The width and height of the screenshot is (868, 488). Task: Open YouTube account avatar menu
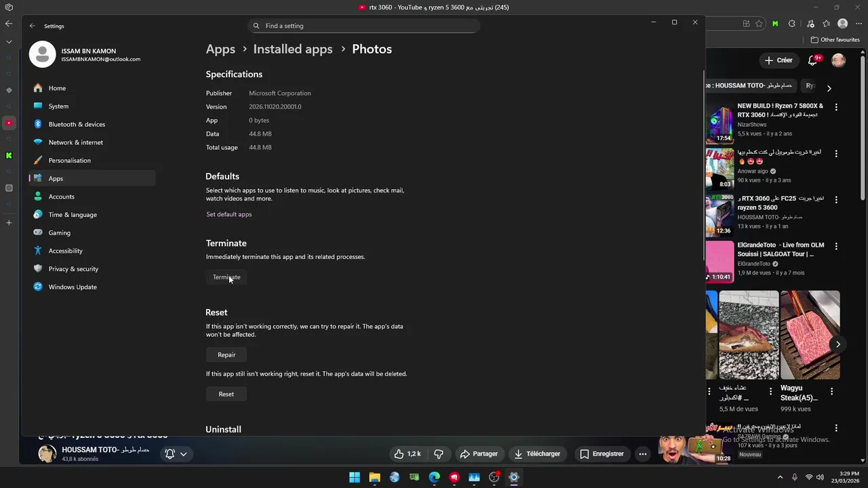coord(839,60)
